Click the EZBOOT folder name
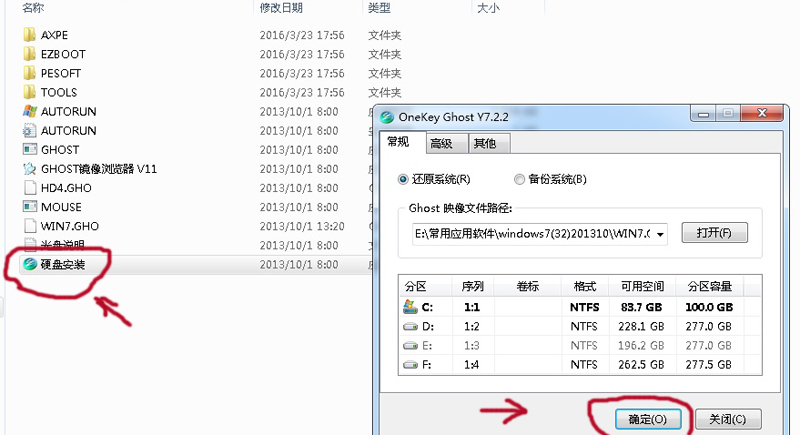Screen dimensions: 800x435 63,54
